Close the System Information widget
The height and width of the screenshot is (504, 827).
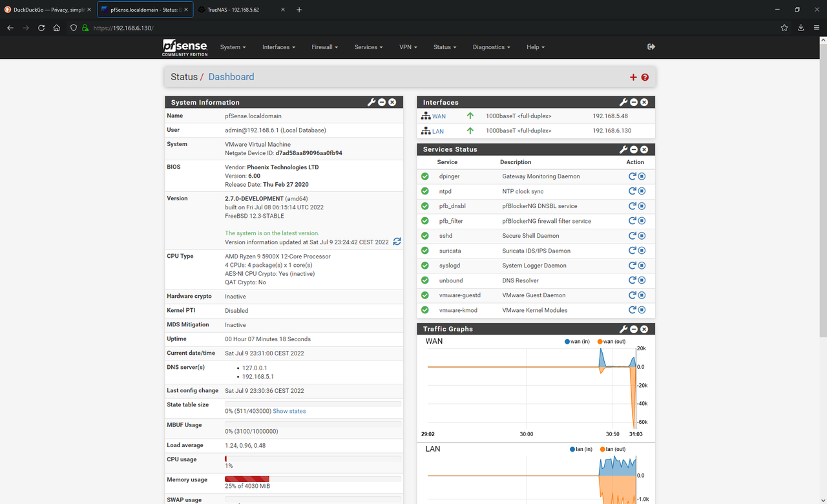(392, 102)
